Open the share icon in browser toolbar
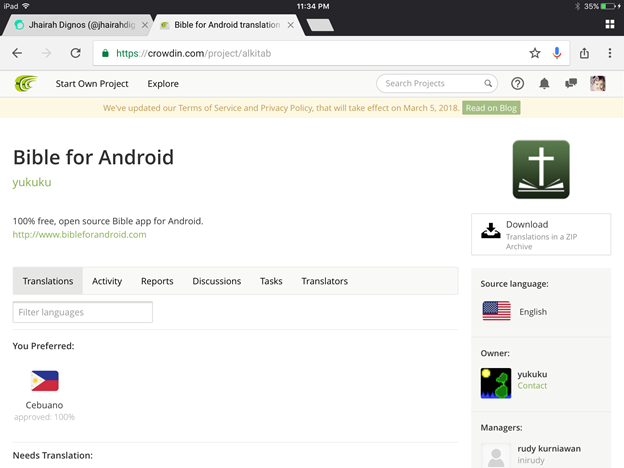The height and width of the screenshot is (468, 624). [x=584, y=53]
